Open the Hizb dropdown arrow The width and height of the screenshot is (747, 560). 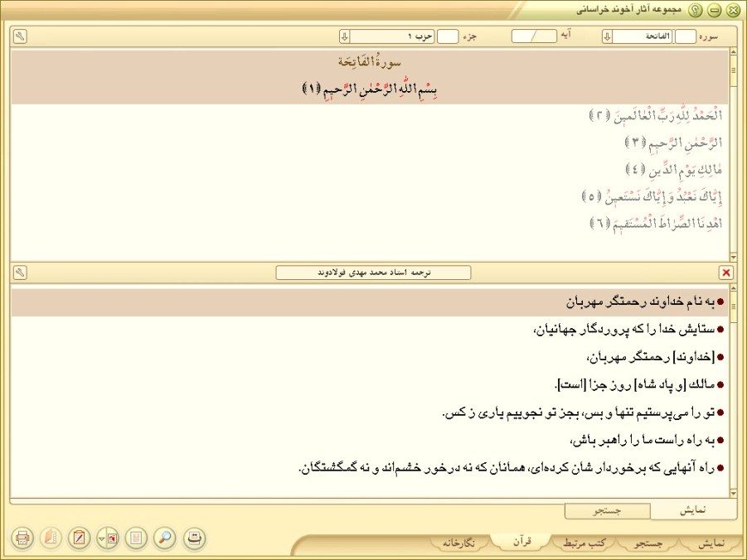point(344,36)
